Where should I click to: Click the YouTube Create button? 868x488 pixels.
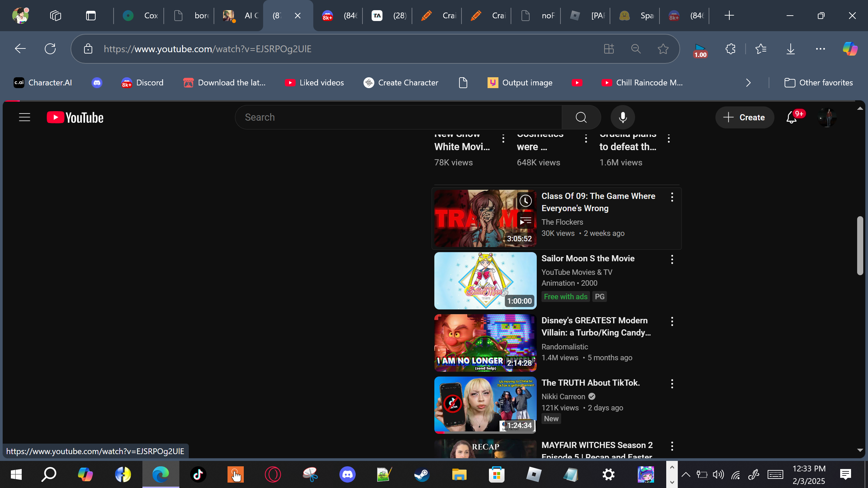[745, 117]
